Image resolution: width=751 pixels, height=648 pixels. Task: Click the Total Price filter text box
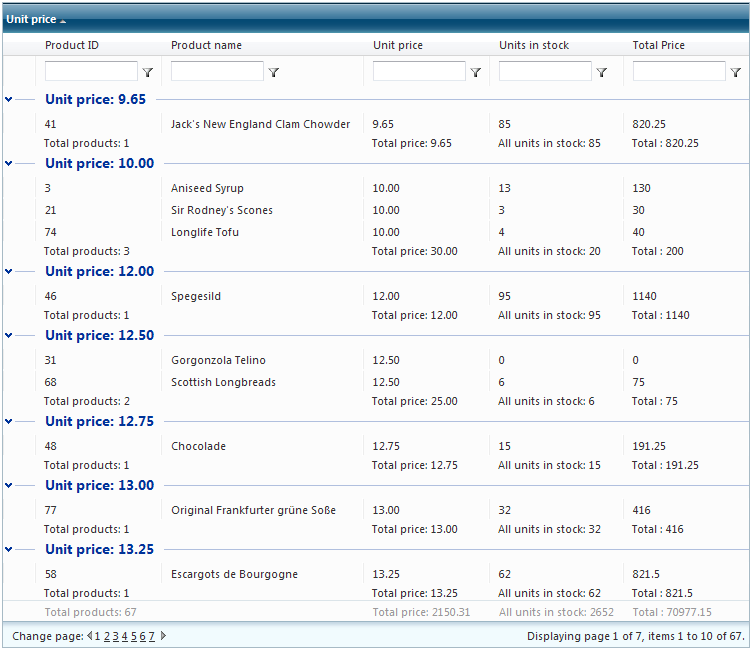click(679, 71)
